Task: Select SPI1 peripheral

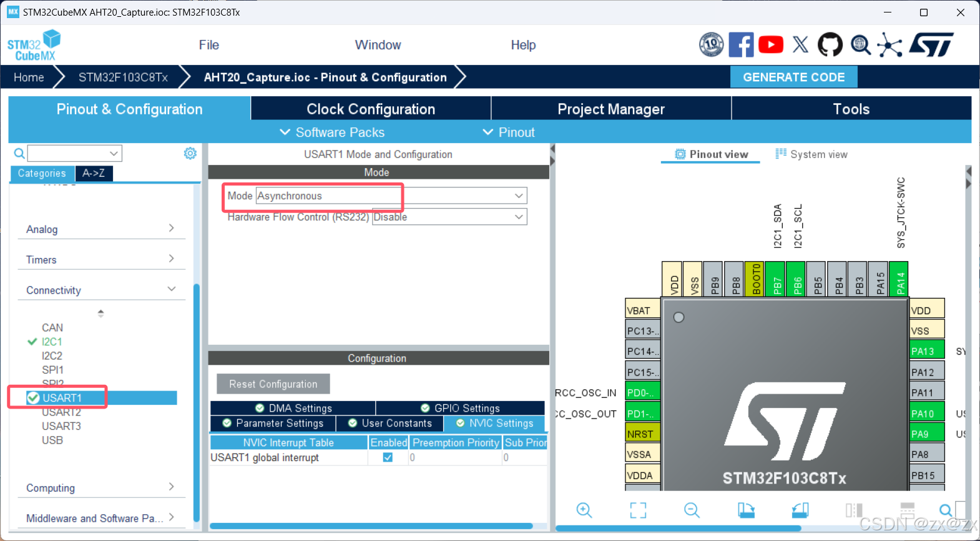Action: click(x=52, y=370)
